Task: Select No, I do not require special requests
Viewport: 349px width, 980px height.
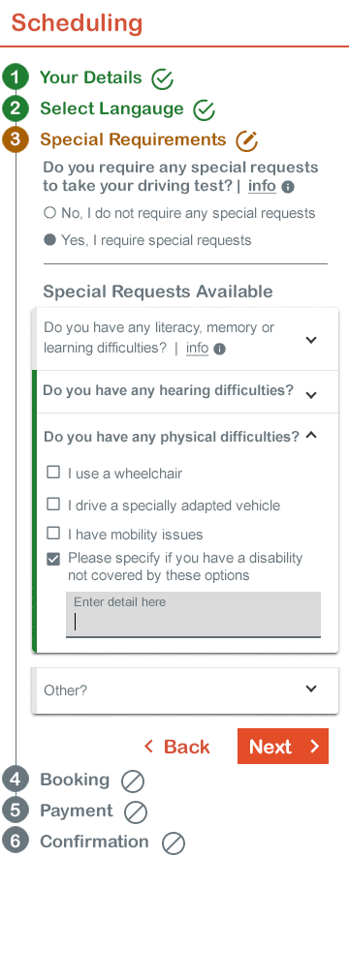Action: tap(50, 213)
